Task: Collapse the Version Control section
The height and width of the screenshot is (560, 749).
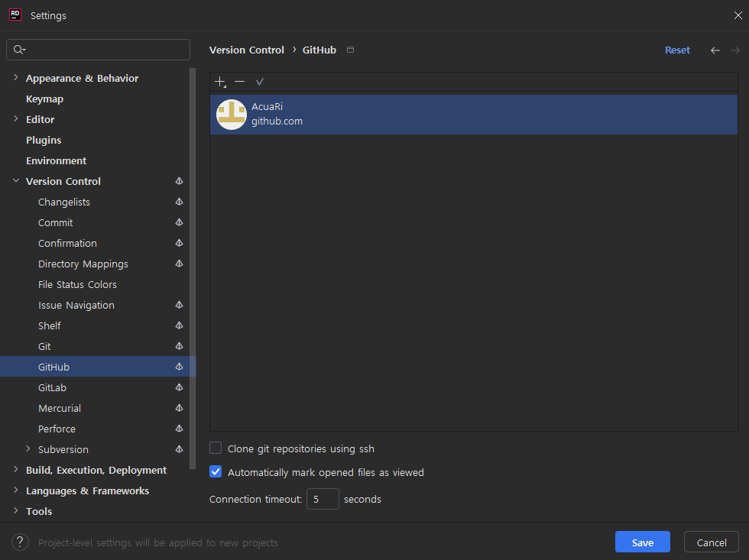Action: click(16, 181)
